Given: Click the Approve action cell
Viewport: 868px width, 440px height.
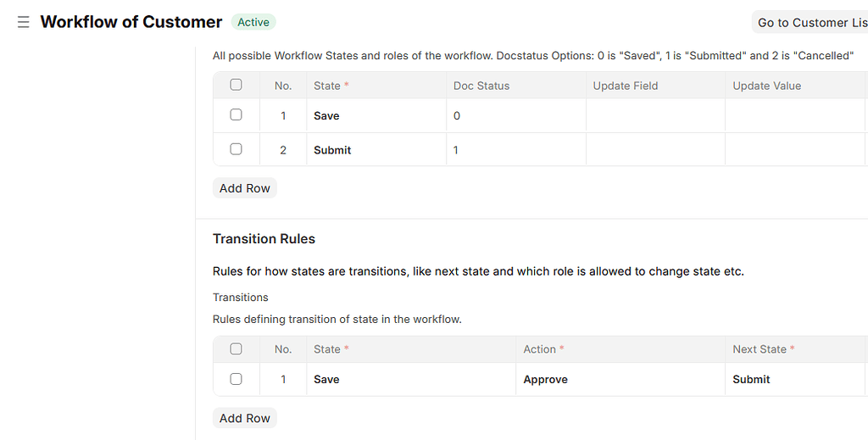Looking at the screenshot, I should 620,379.
